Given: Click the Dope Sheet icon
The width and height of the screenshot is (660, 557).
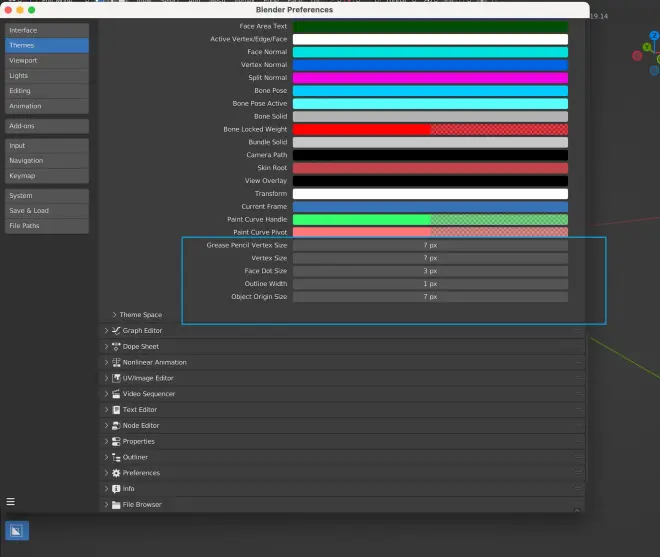Looking at the screenshot, I should [116, 347].
